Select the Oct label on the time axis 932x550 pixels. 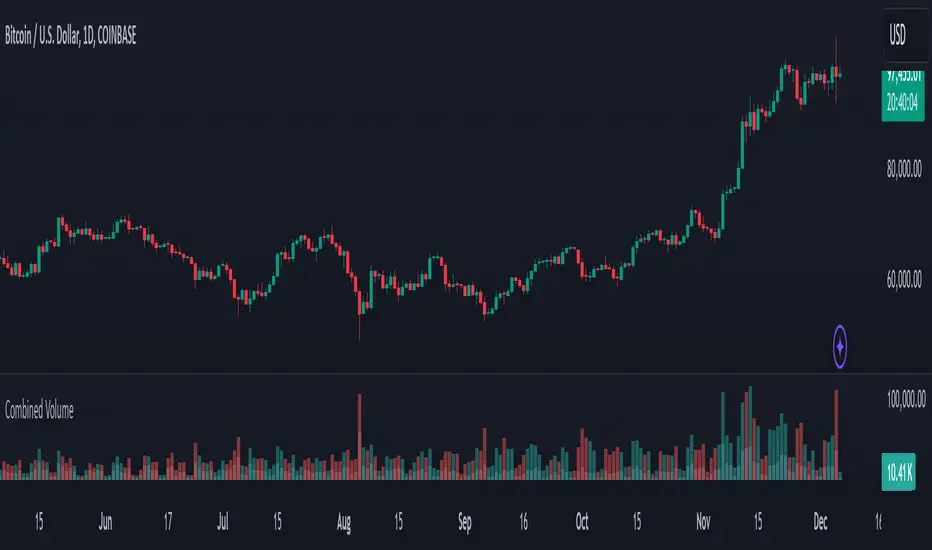pyautogui.click(x=581, y=521)
